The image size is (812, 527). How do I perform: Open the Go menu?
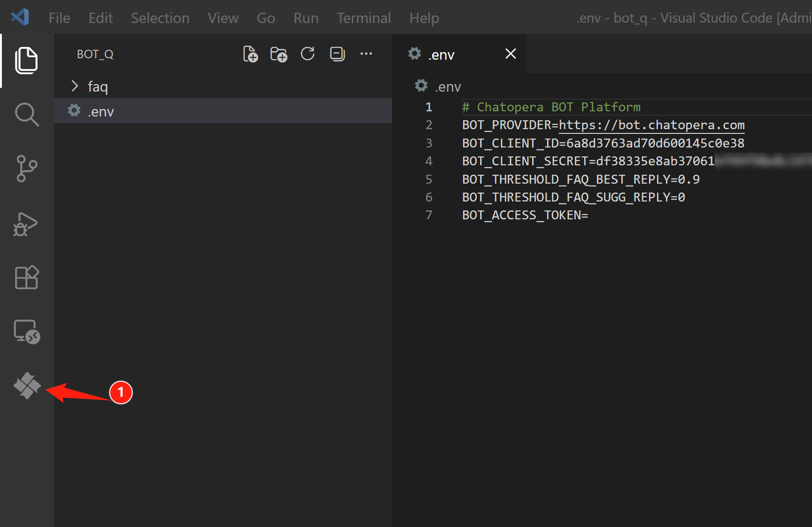click(x=266, y=18)
